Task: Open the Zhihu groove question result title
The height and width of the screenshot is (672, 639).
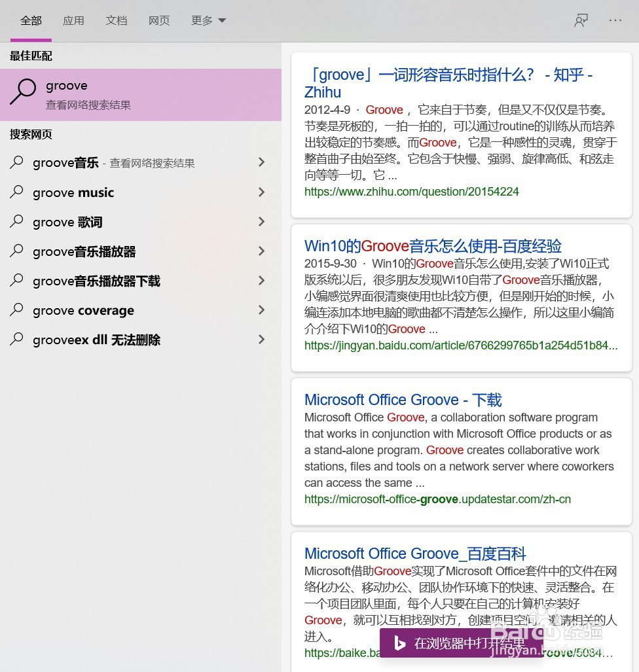Action: click(x=448, y=83)
